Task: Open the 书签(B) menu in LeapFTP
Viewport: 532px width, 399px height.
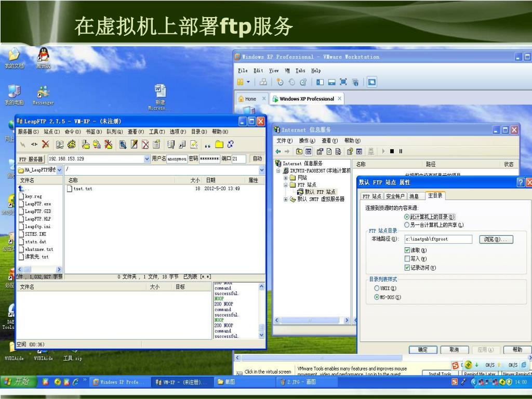Action: pos(94,131)
